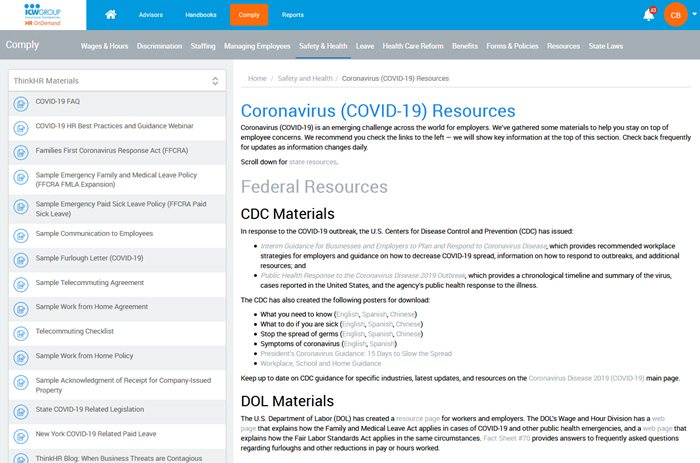Open Fact Sheet #70 link
Viewport: 700px width, 463px height.
click(507, 438)
